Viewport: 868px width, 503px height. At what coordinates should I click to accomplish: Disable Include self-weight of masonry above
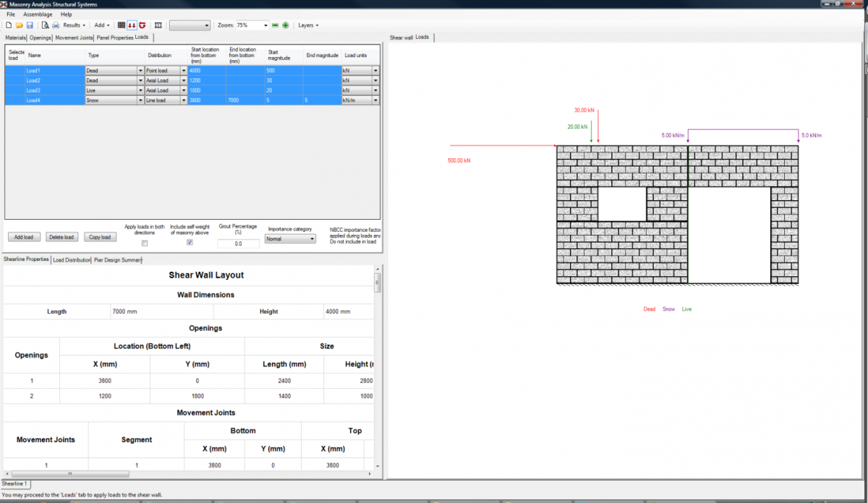tap(189, 243)
